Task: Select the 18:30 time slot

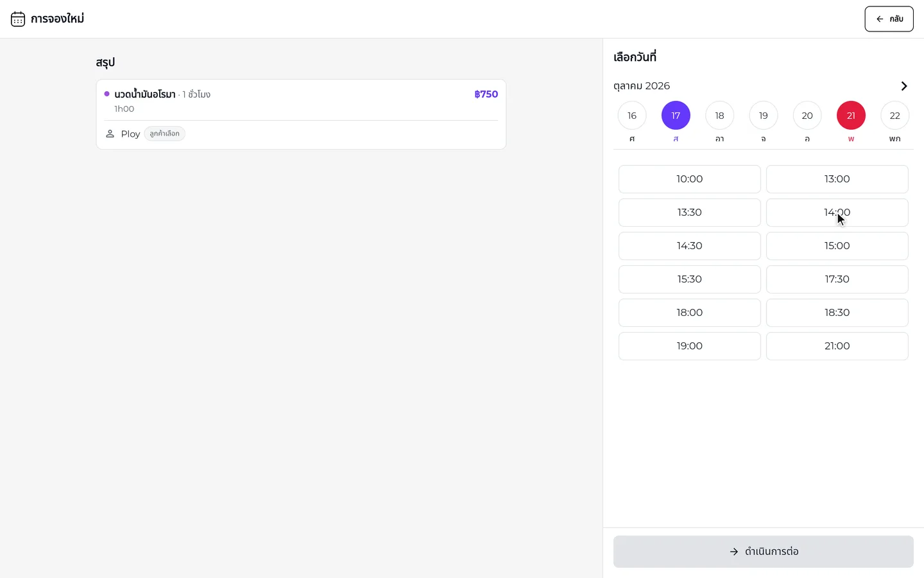Action: point(837,313)
